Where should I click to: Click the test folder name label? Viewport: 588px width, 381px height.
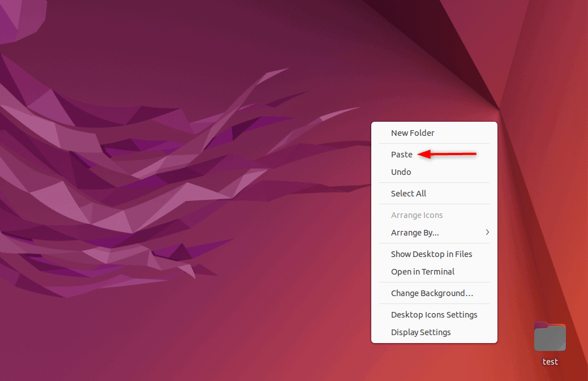[550, 362]
